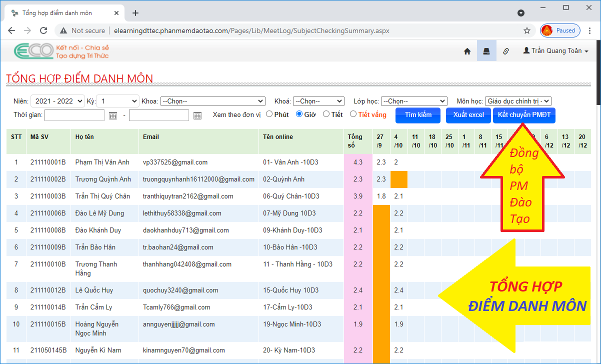The height and width of the screenshot is (364, 601).
Task: Reload the page with the browser refresh icon
Action: [43, 30]
